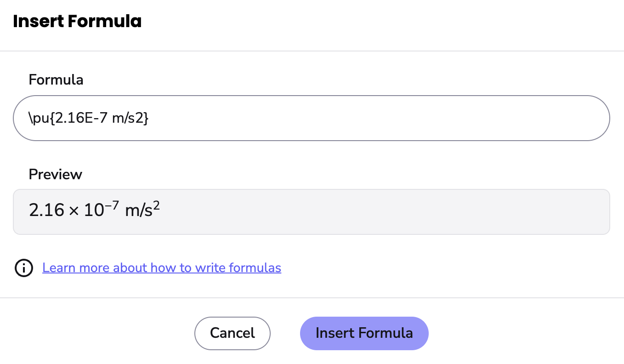Open the Learn more about formulas link
The image size is (624, 364).
click(x=162, y=268)
